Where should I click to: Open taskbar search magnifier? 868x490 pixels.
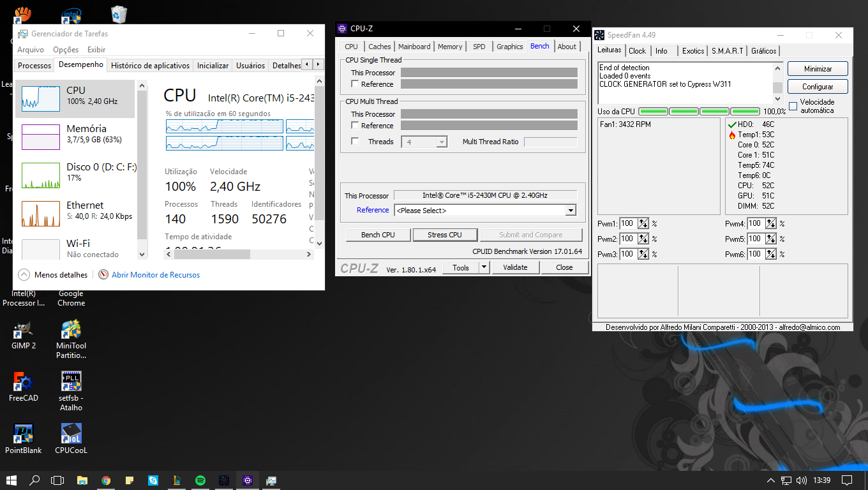tap(34, 480)
